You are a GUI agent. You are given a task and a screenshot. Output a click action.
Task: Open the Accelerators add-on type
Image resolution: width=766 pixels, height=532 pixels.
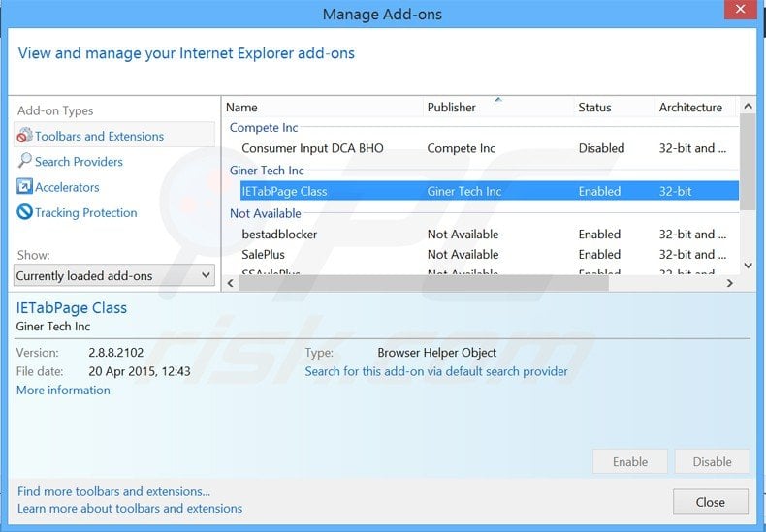click(67, 187)
